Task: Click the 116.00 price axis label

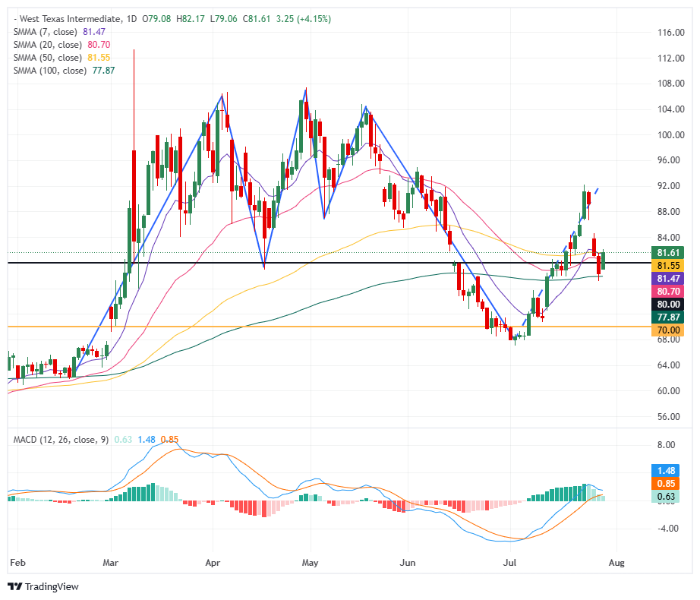Action: pos(670,32)
